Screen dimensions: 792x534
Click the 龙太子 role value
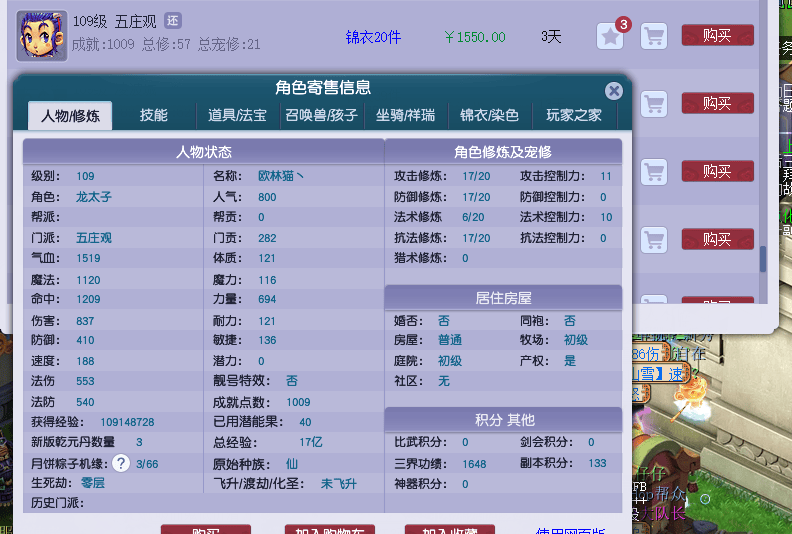(x=94, y=197)
